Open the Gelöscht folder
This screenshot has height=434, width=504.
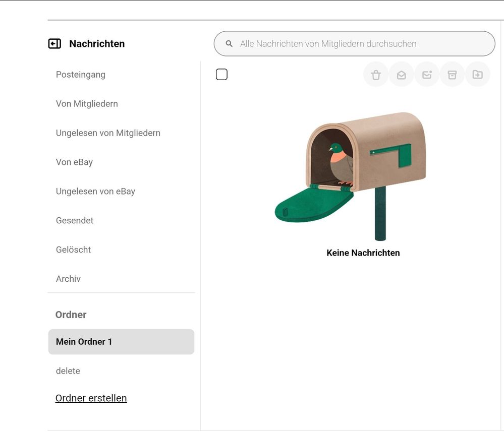click(x=73, y=250)
